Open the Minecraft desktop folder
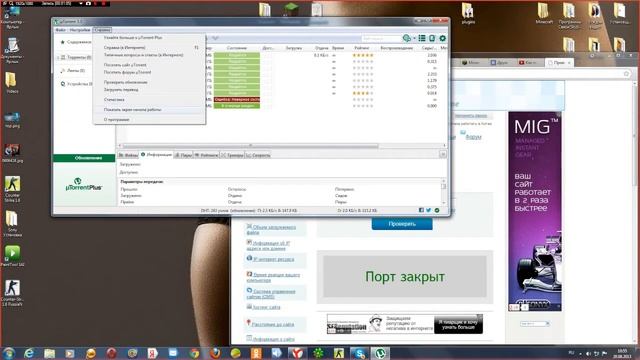The image size is (640, 360). (544, 13)
